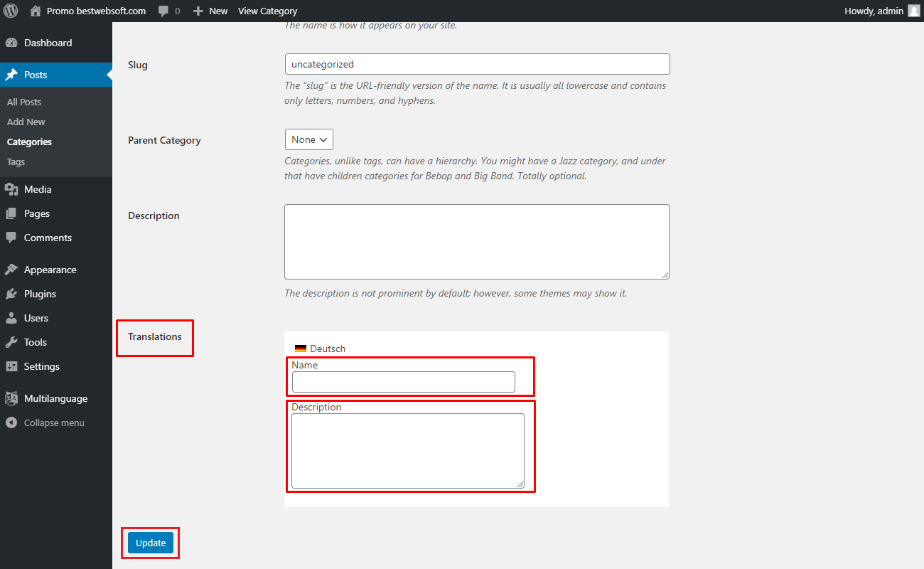Click Collapse menu link
Viewport: 924px width, 569px height.
tap(54, 422)
